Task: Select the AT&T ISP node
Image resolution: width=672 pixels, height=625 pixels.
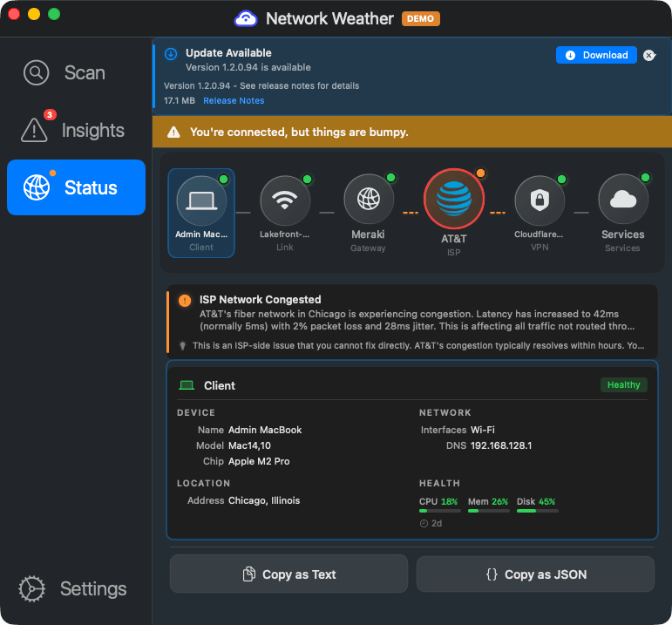Action: 454,213
